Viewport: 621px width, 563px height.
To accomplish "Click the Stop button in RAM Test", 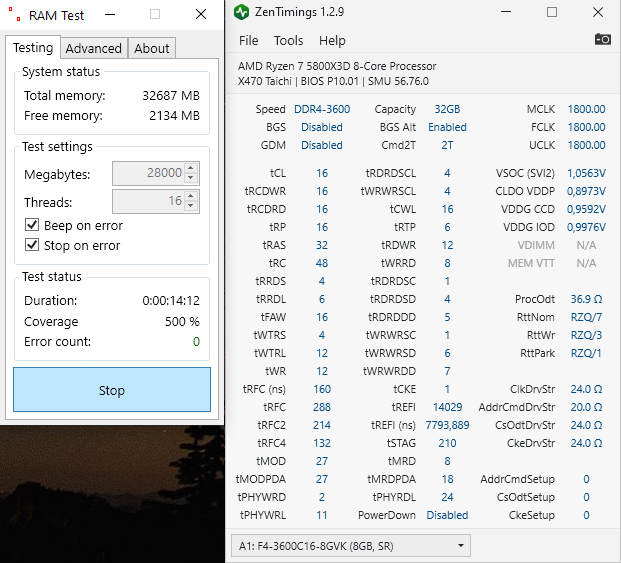I will [112, 390].
